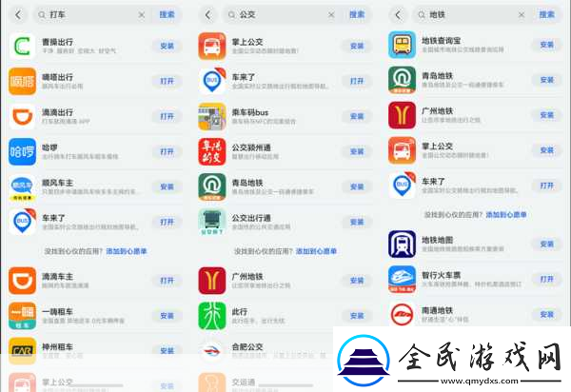Open the 顺风车主 app icon
This screenshot has width=571, height=392.
(x=22, y=187)
